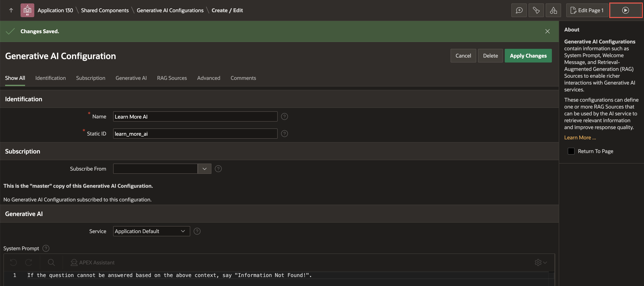Click the Subscription section heading

click(22, 151)
